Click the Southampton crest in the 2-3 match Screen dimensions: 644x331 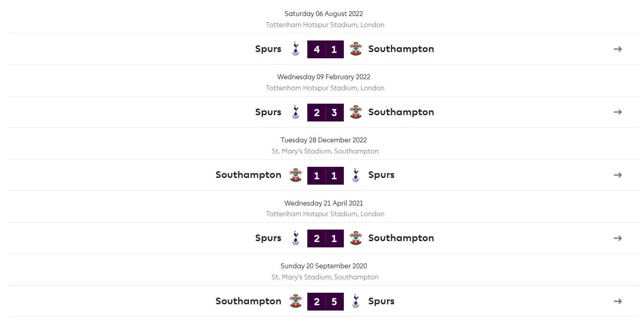coord(356,112)
